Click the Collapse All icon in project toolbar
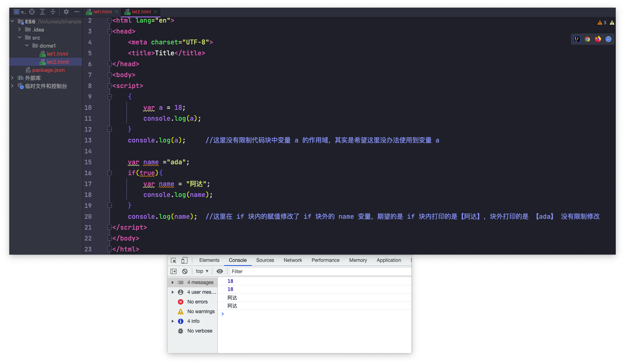This screenshot has height=364, width=625. (53, 12)
